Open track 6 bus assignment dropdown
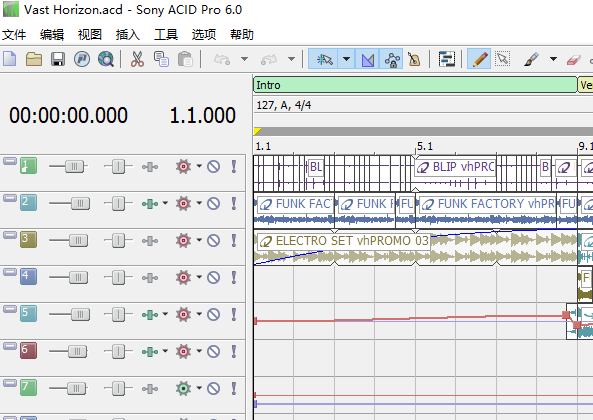 [x=165, y=351]
